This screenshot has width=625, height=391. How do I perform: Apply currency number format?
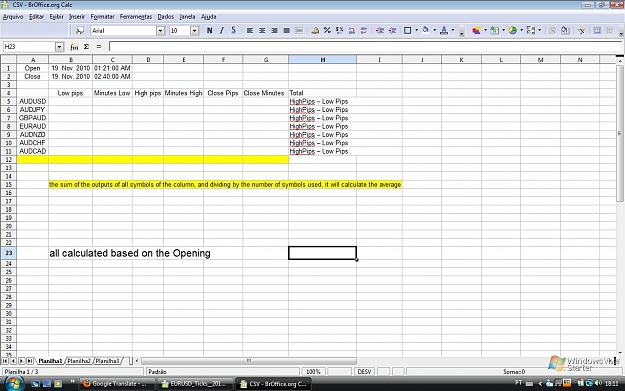(315, 30)
